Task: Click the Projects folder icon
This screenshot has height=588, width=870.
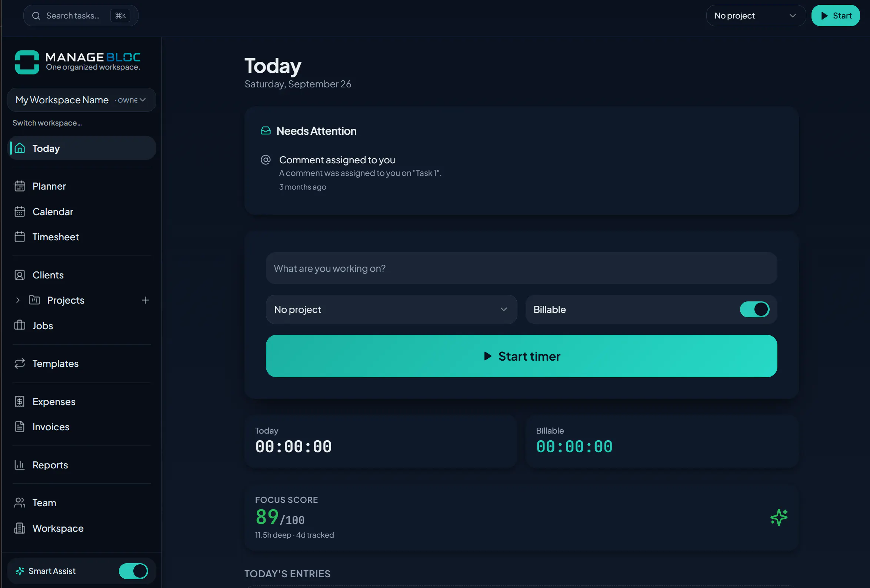Action: pyautogui.click(x=34, y=300)
